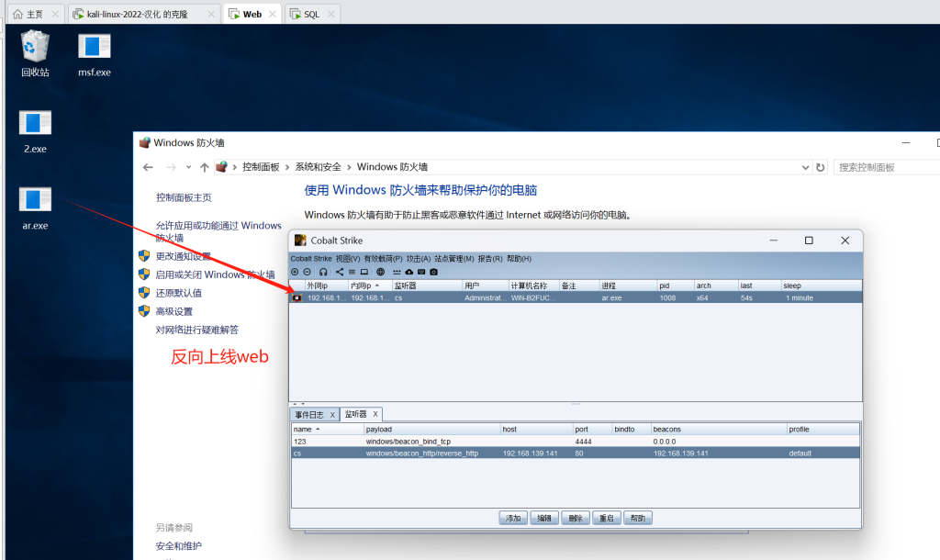Click the 帮助 button below listeners table
Image resolution: width=940 pixels, height=560 pixels.
pyautogui.click(x=638, y=518)
